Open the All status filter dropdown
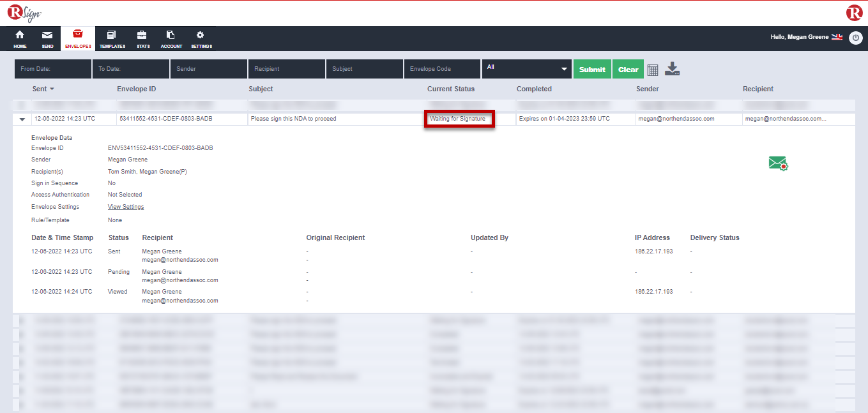Viewport: 868px width, 413px height. pyautogui.click(x=527, y=69)
